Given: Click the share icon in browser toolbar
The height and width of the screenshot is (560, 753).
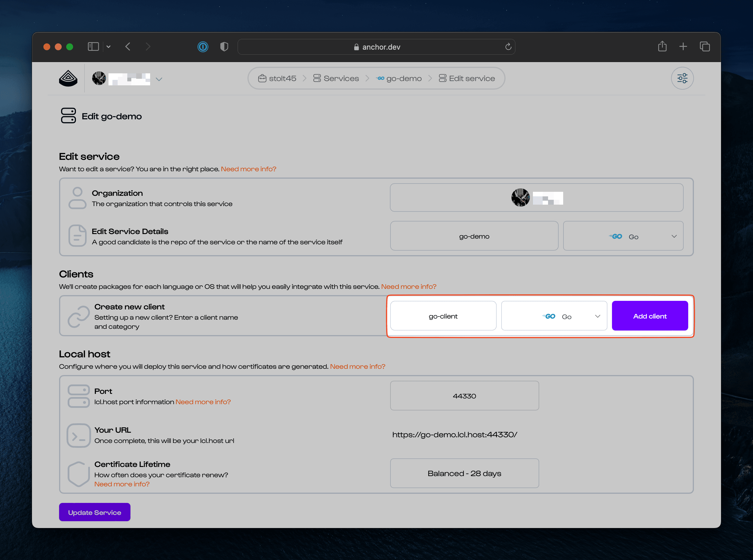Looking at the screenshot, I should [662, 47].
